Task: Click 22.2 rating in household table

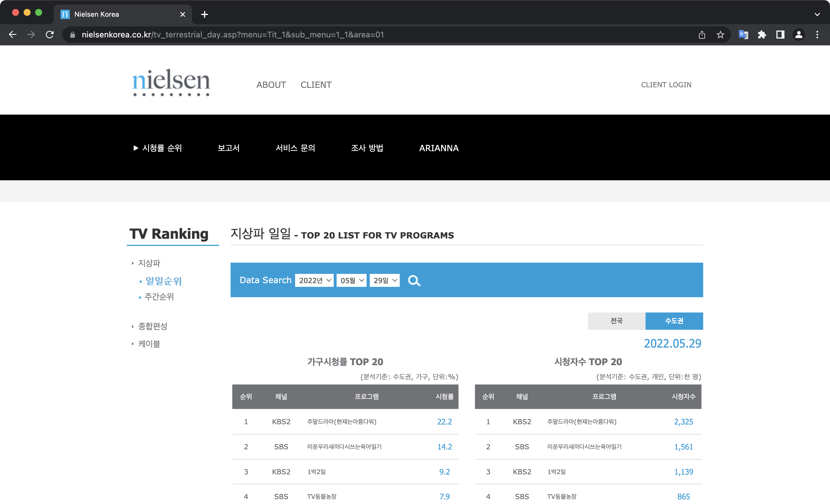Action: (445, 422)
